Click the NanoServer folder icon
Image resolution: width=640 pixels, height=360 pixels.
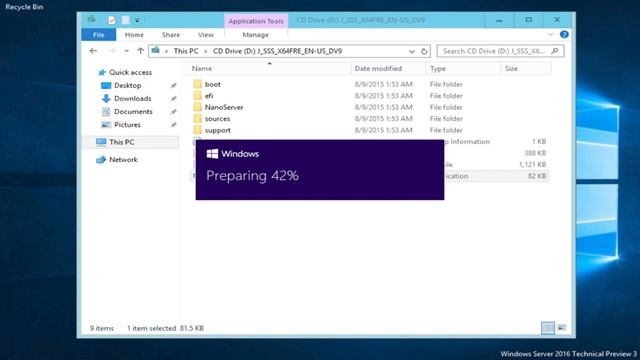198,107
